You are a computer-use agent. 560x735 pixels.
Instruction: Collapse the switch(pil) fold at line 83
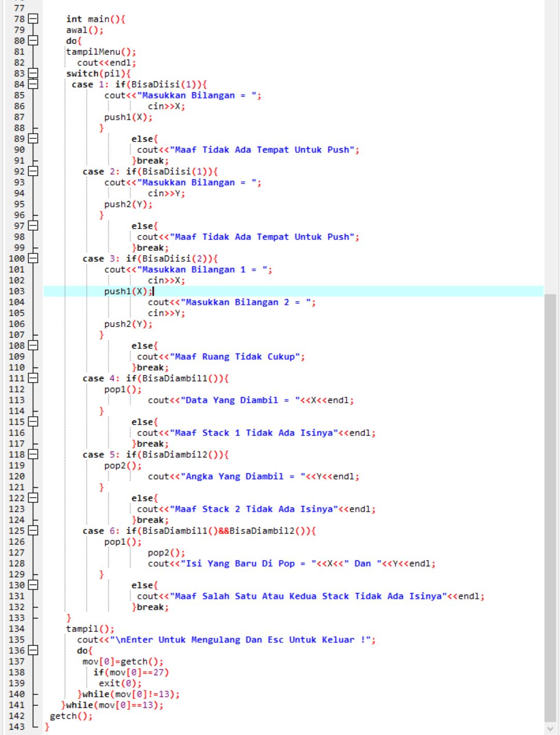[33, 74]
